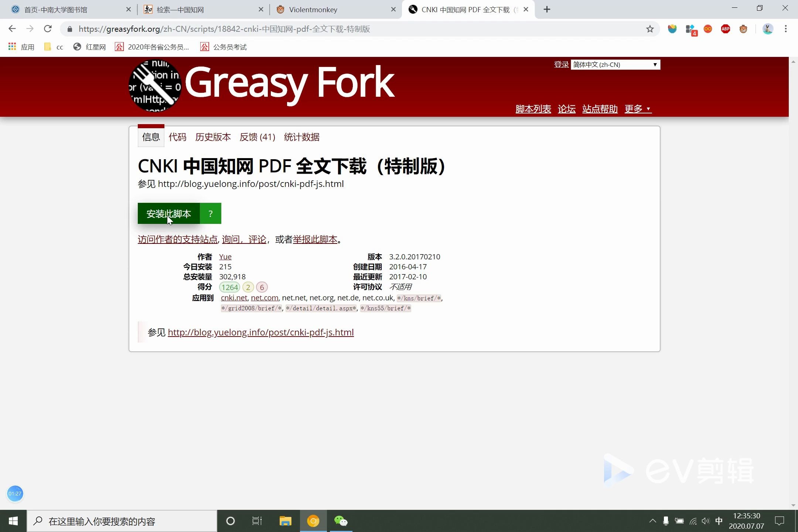
Task: Open the 论坛 forum link
Action: (x=567, y=109)
